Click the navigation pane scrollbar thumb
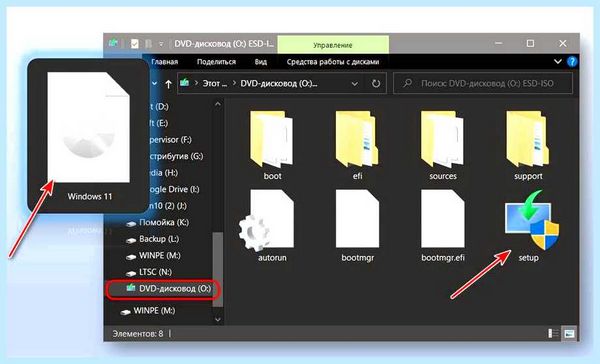600x364 pixels. point(218,269)
